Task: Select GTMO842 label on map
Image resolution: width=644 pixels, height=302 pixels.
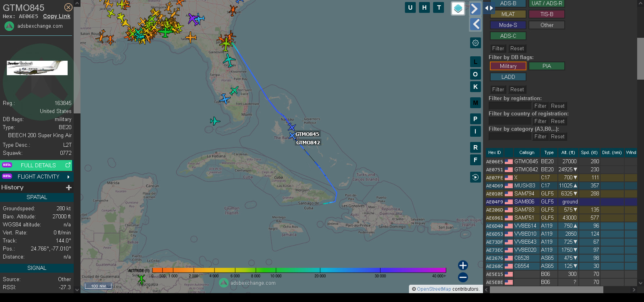Action: pos(308,142)
